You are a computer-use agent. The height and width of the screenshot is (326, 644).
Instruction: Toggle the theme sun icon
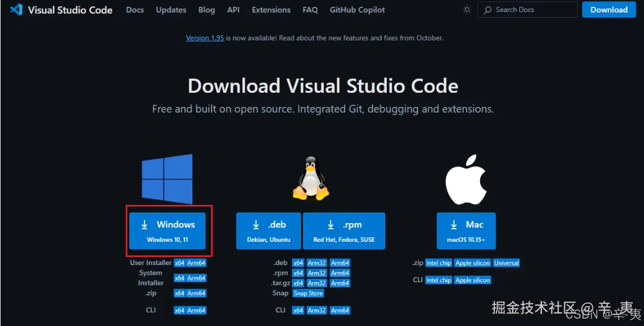point(467,10)
